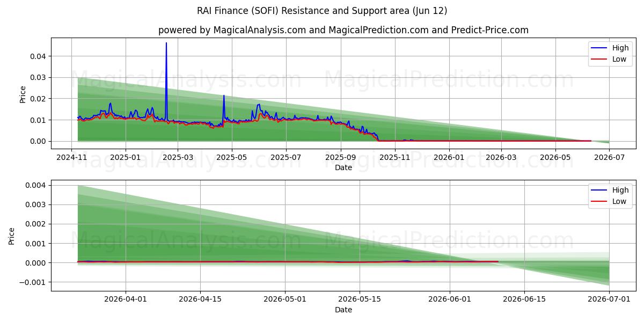This screenshot has width=644, height=322.
Task: Click the '2025-01' x-axis tick label
Action: (126, 157)
